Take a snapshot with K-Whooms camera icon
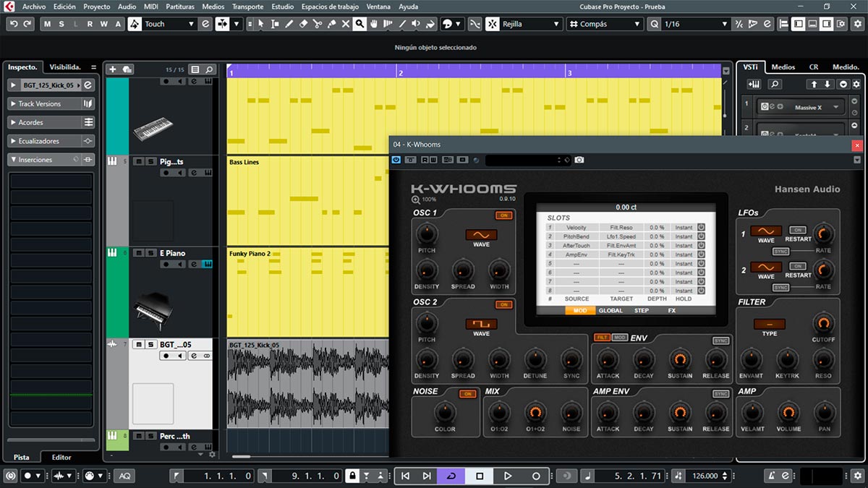The image size is (868, 488). [579, 160]
